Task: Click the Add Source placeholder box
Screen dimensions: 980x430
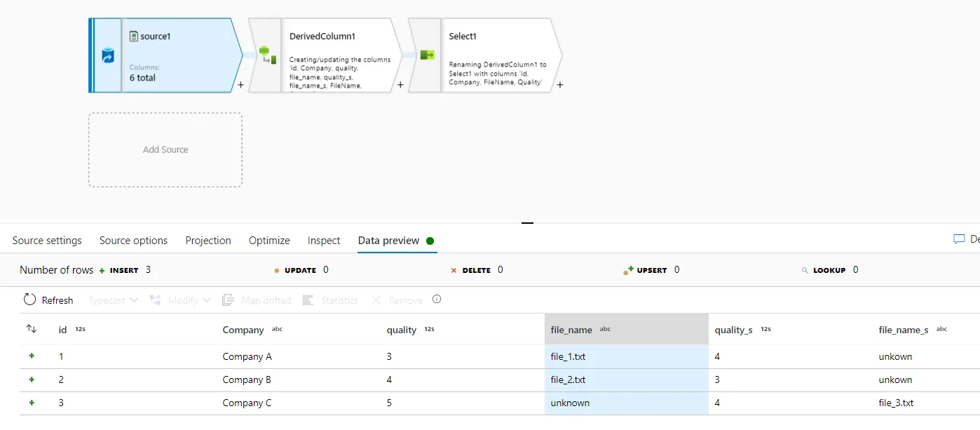Action: coord(165,149)
